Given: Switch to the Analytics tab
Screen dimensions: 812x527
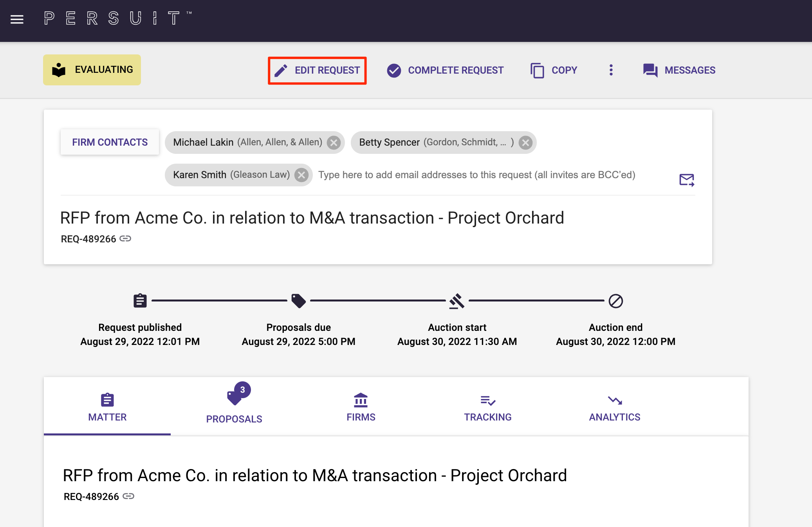Looking at the screenshot, I should [615, 407].
